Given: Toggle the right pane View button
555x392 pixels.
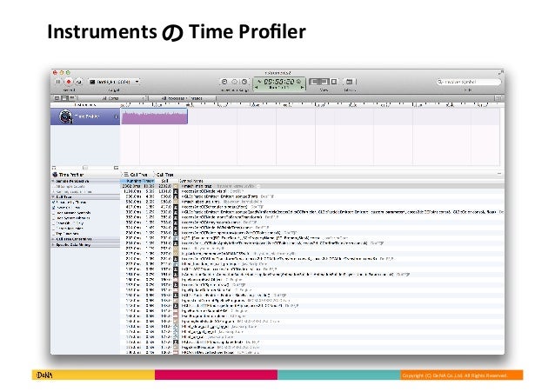Looking at the screenshot, I should (334, 82).
